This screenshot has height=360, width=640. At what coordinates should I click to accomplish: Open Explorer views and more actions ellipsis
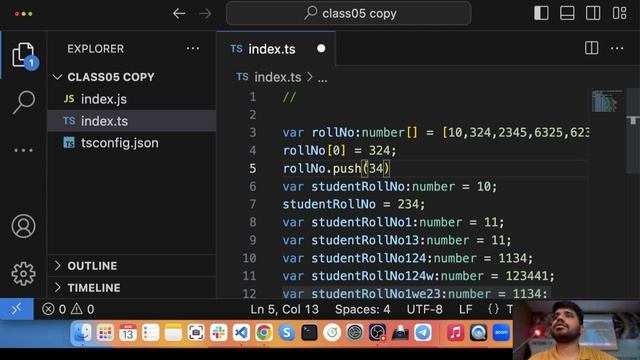193,49
